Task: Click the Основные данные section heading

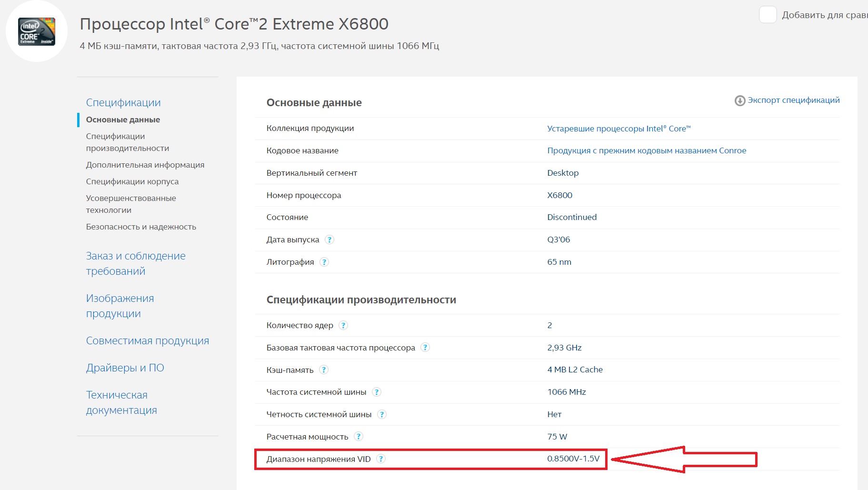Action: (x=314, y=103)
